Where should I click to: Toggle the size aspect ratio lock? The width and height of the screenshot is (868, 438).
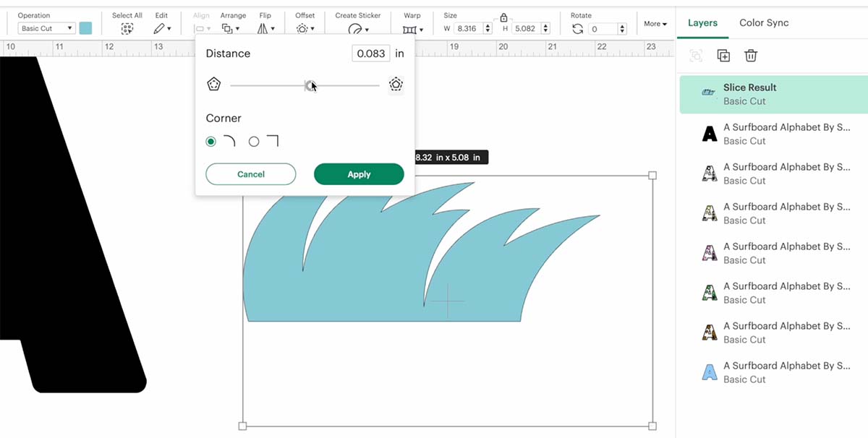[503, 17]
